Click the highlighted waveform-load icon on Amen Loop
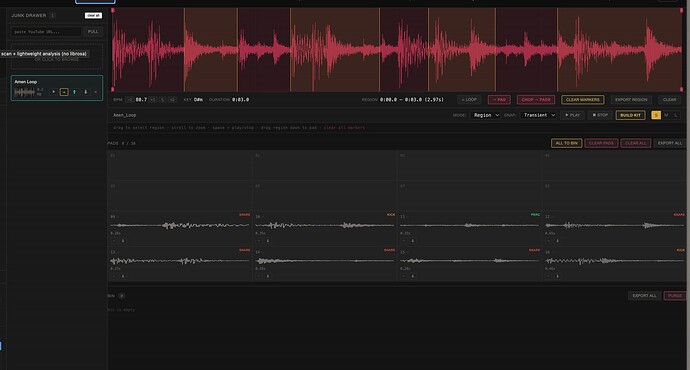Screen dimensions: 690x370 [x=64, y=92]
